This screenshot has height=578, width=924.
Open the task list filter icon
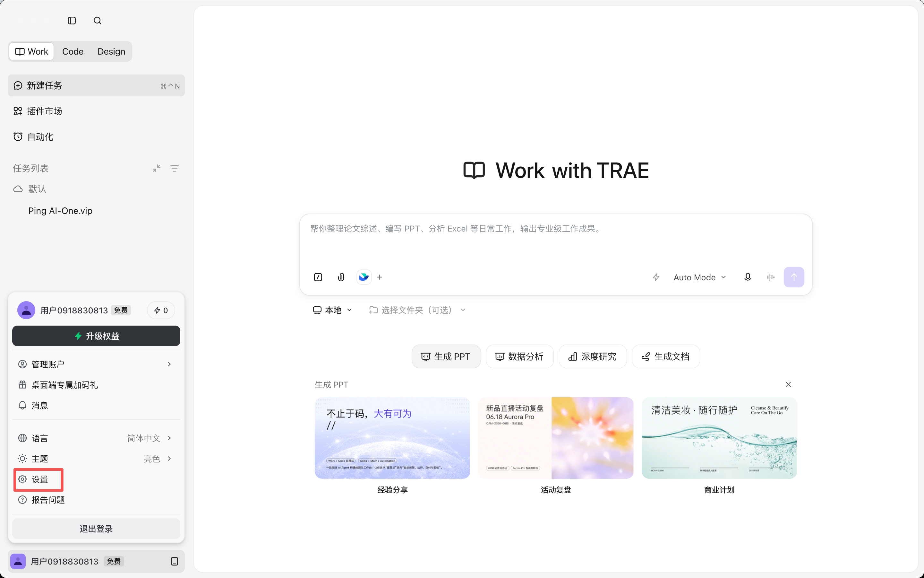(175, 168)
